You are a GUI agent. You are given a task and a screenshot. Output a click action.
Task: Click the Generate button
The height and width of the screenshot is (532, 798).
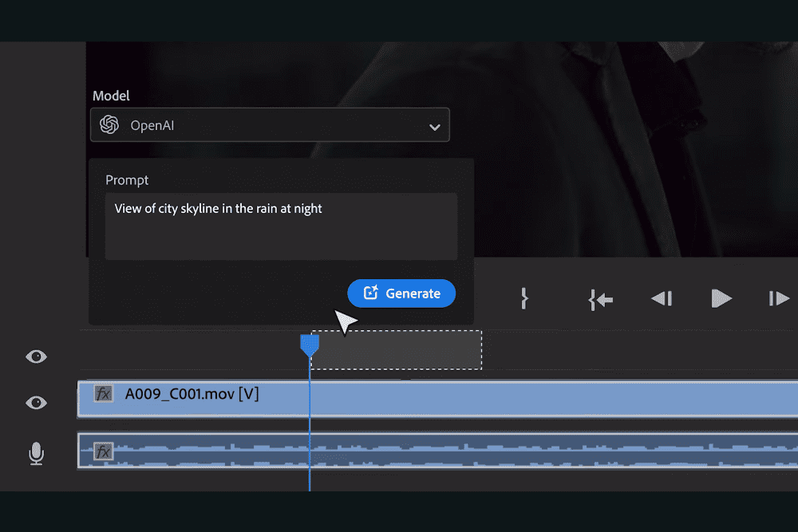[401, 294]
